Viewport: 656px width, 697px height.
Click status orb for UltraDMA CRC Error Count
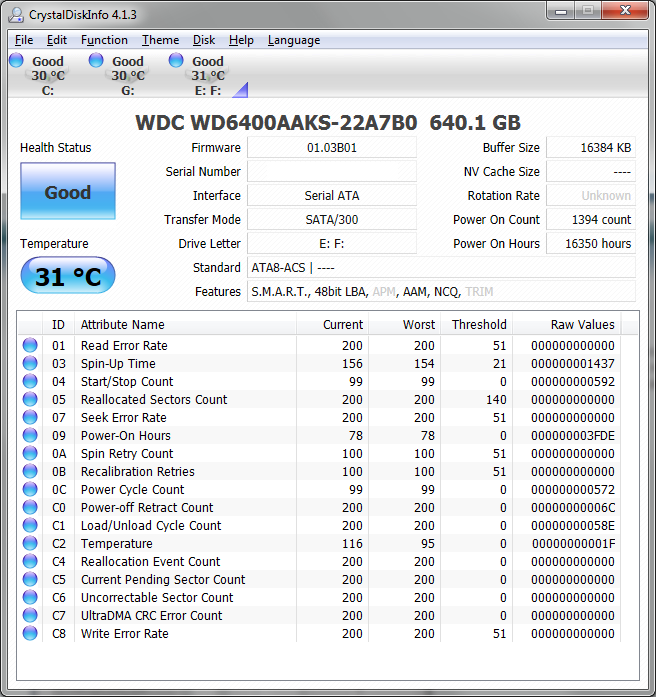coord(30,615)
